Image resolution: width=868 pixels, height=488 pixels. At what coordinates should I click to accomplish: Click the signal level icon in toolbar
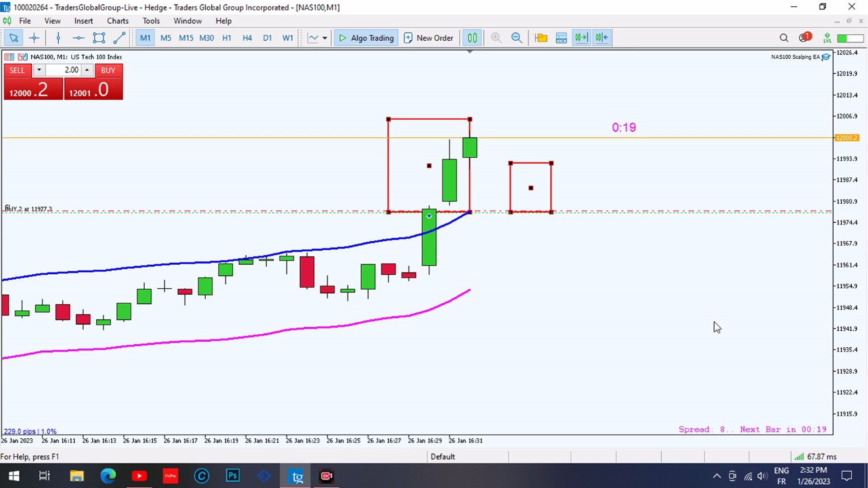(827, 38)
